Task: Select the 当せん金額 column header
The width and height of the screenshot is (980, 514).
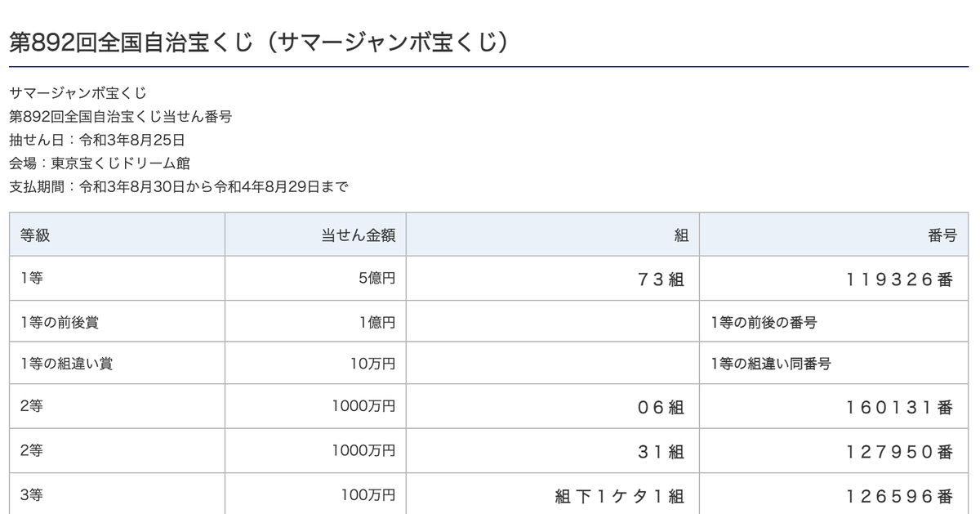Action: 359,235
